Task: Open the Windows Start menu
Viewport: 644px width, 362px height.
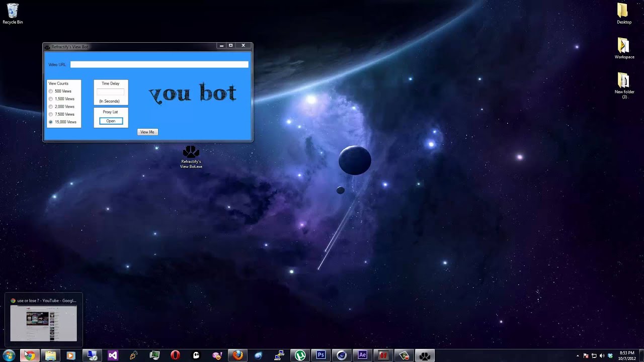Action: (9, 355)
